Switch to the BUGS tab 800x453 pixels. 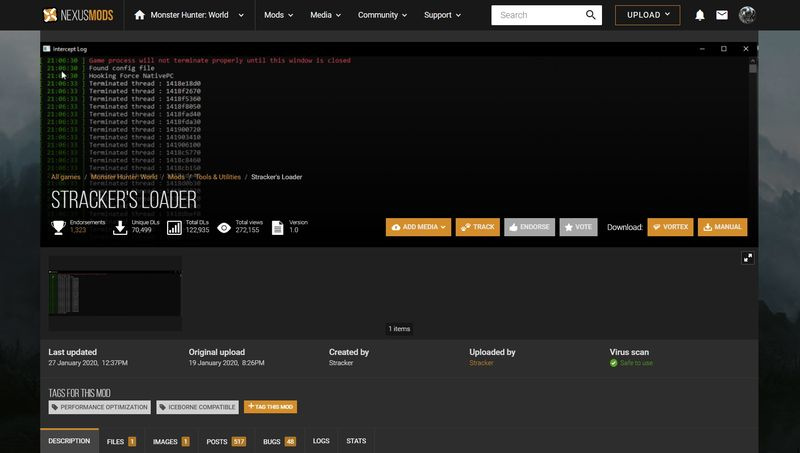tap(279, 441)
